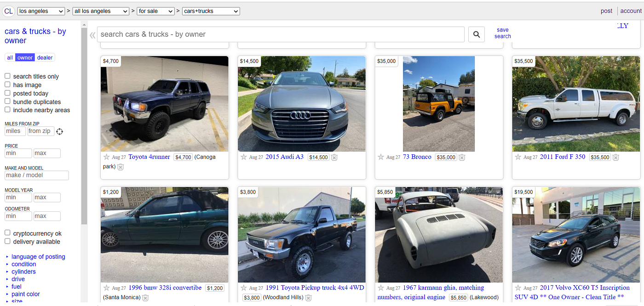The height and width of the screenshot is (306, 644).
Task: Open cars & trucks - by owner heading
Action: (35, 36)
